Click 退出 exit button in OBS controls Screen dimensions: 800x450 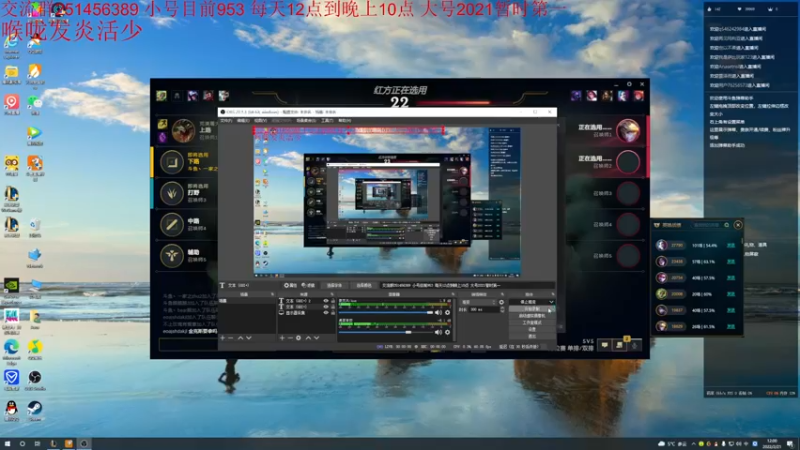tap(532, 336)
